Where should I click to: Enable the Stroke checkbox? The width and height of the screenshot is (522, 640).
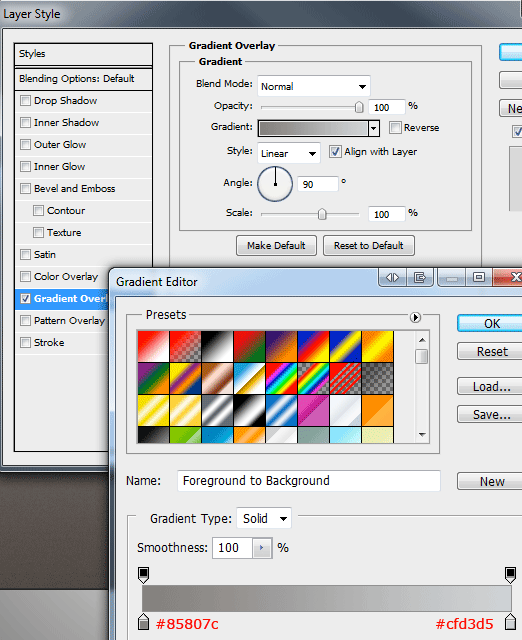(25, 343)
